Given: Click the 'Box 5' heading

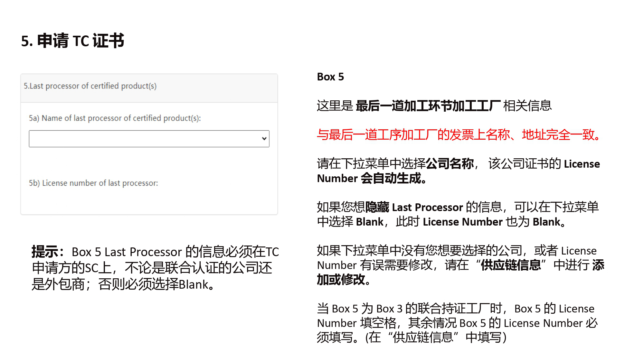Looking at the screenshot, I should (330, 77).
